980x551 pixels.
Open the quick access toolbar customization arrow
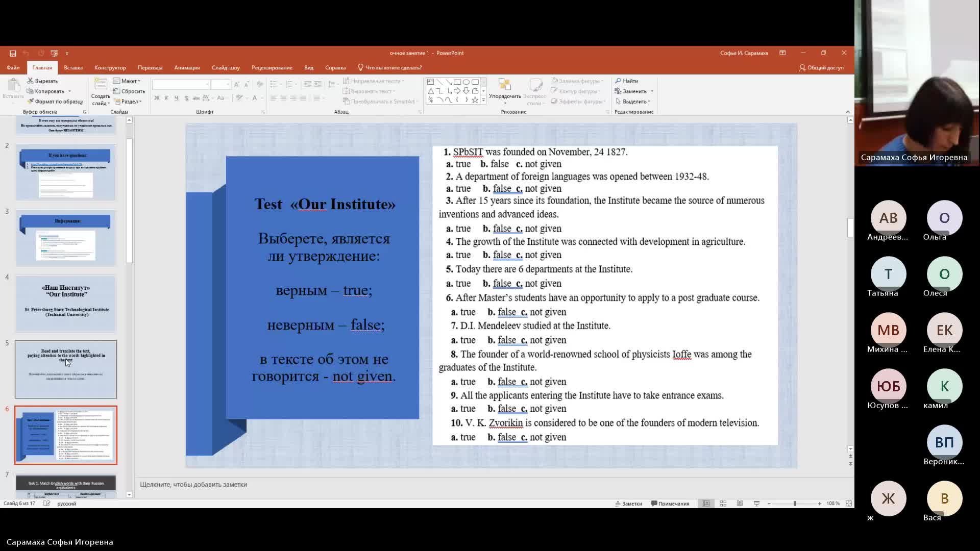(x=67, y=53)
